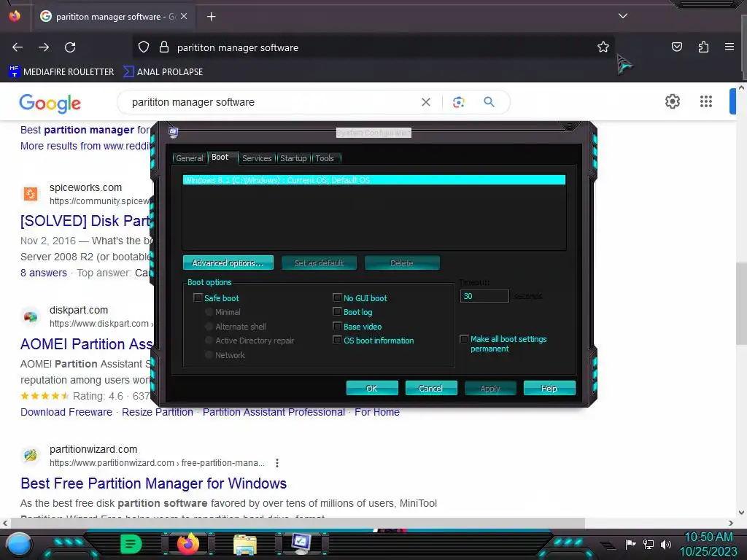Open a new tab with the plus icon
747x560 pixels.
pos(211,17)
